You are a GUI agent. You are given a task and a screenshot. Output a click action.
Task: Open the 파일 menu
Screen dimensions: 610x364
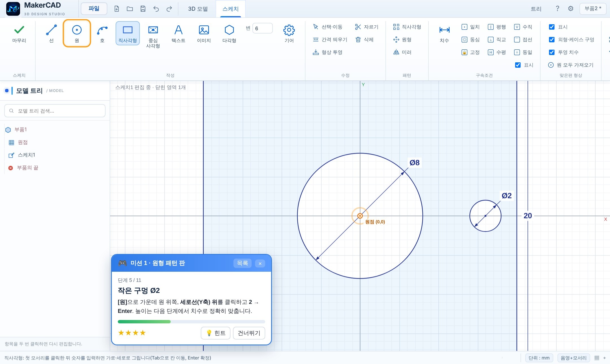coord(94,8)
